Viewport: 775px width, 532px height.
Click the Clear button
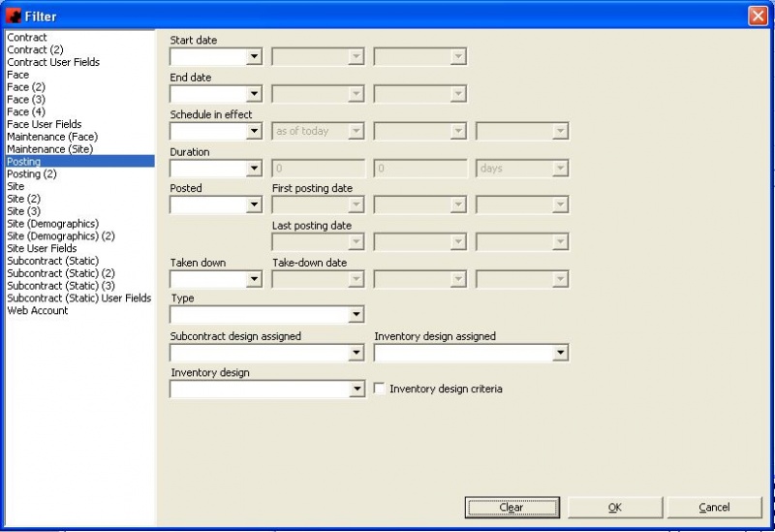click(x=511, y=508)
